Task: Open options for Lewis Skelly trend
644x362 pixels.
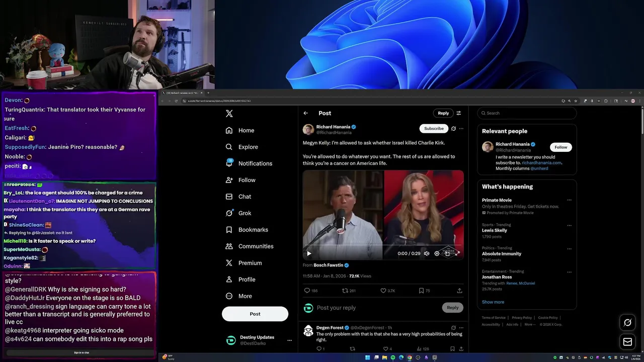Action: tap(569, 225)
